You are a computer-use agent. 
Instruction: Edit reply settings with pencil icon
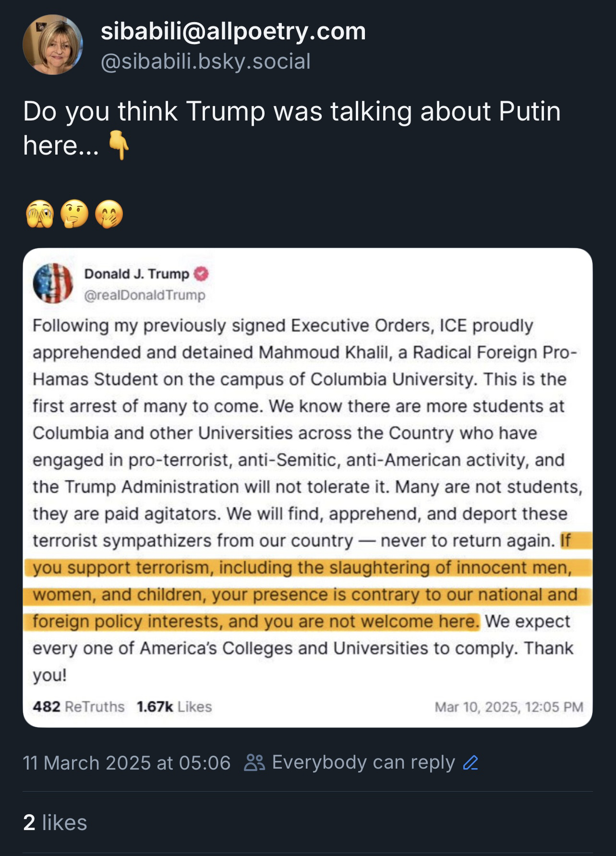pos(471,762)
